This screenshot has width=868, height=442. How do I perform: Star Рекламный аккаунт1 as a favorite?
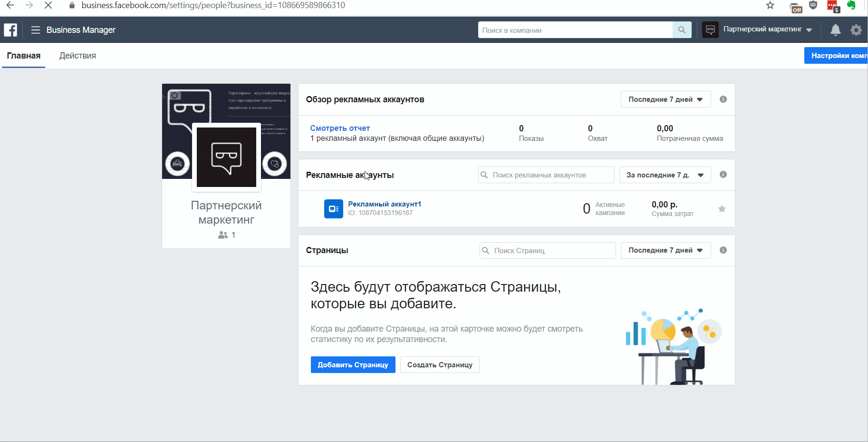point(722,208)
